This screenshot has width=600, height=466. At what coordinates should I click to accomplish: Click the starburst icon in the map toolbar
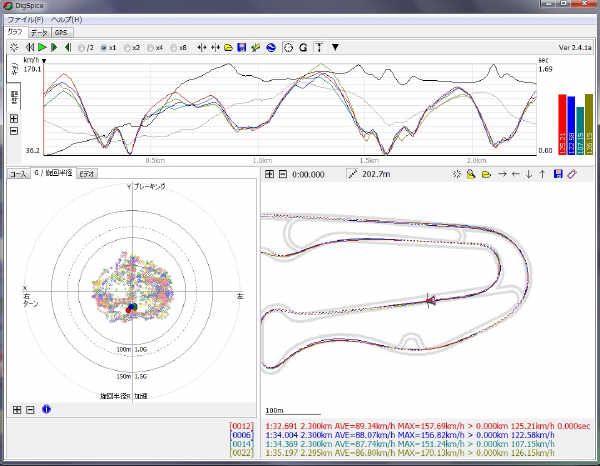tap(457, 174)
